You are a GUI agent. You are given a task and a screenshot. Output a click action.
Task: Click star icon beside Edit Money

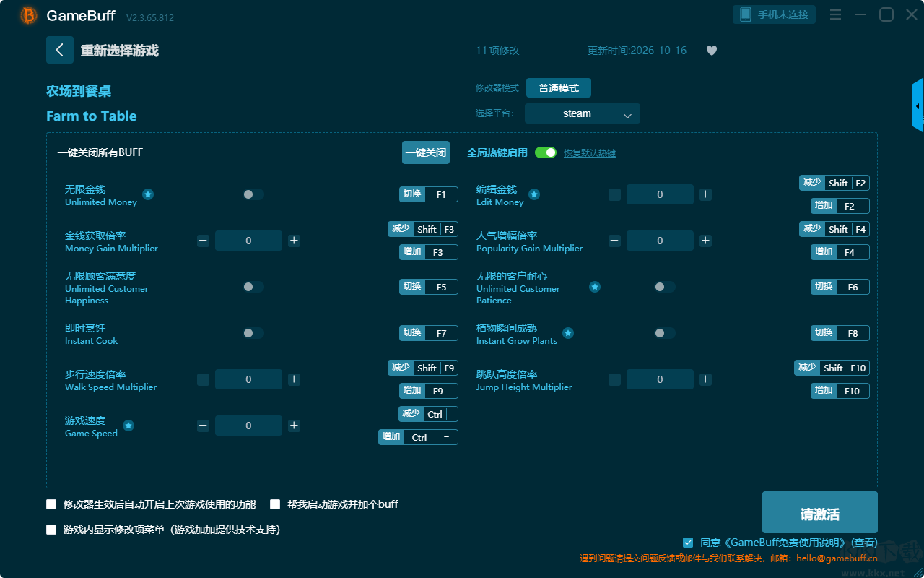534,194
